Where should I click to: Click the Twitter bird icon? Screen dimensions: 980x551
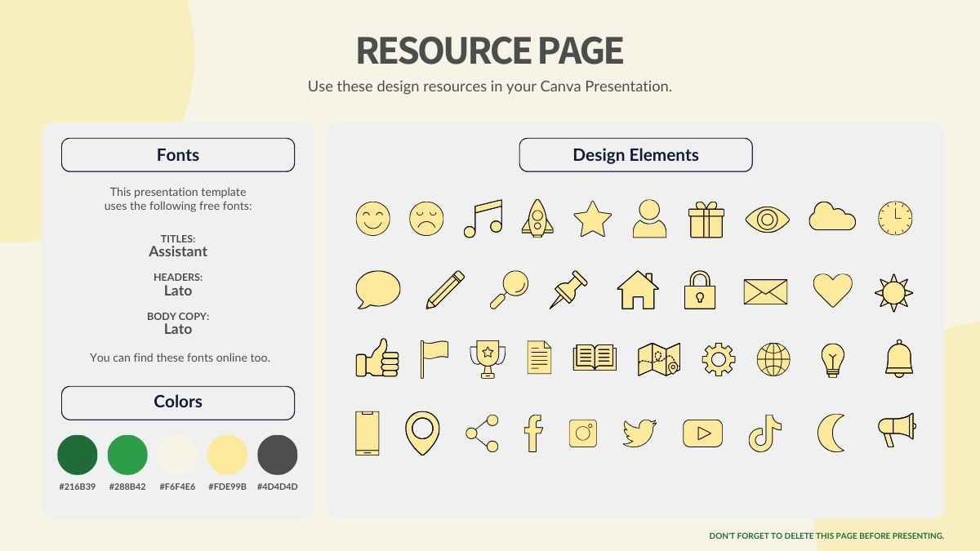coord(639,433)
